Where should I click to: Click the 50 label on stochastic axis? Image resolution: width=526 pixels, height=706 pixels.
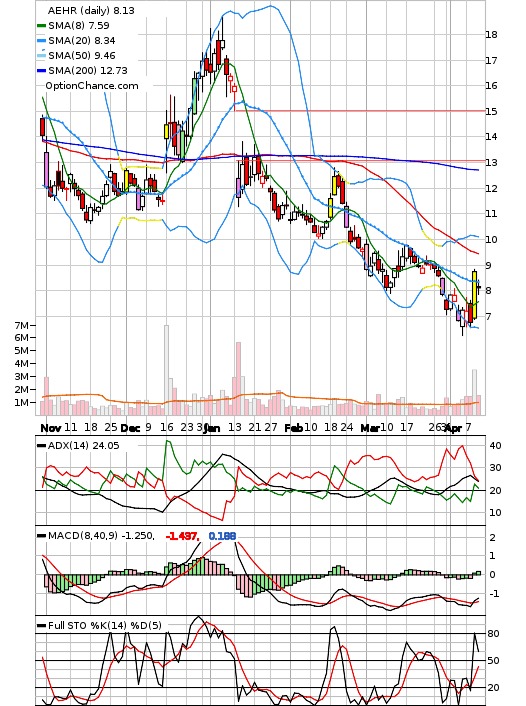[494, 661]
